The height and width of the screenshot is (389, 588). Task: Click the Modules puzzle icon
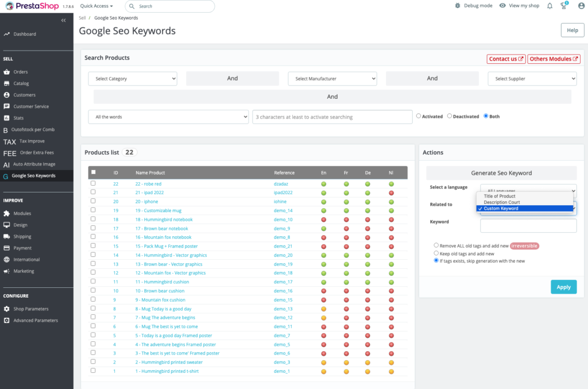click(x=6, y=213)
